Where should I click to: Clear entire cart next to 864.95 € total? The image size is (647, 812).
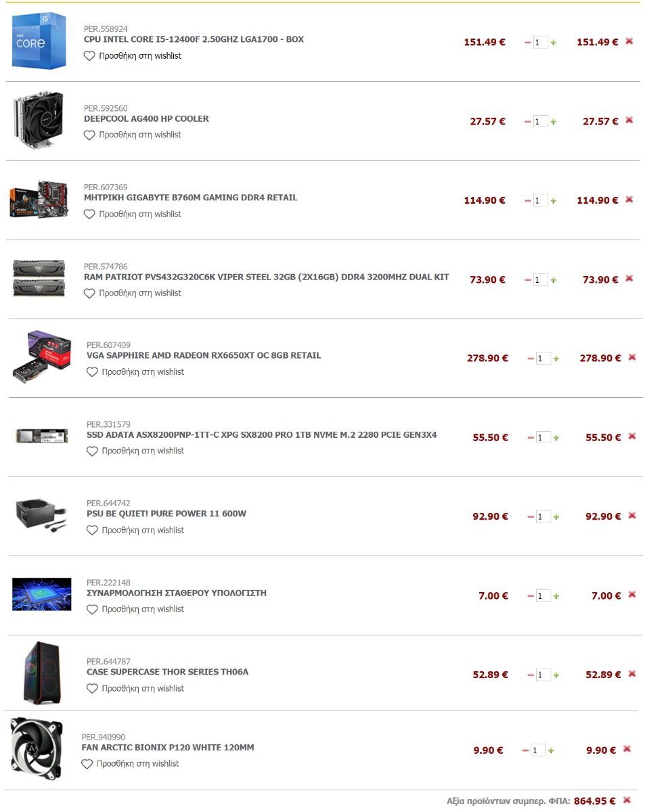[627, 800]
